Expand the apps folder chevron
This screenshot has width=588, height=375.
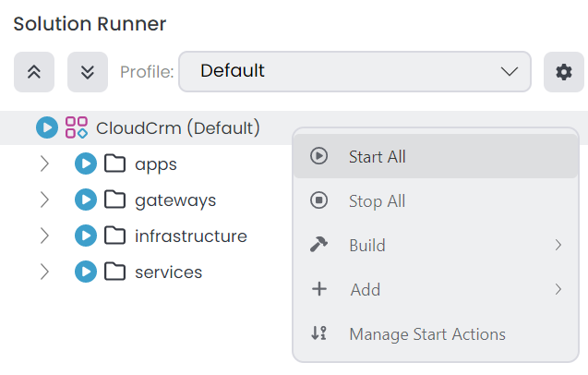click(44, 164)
